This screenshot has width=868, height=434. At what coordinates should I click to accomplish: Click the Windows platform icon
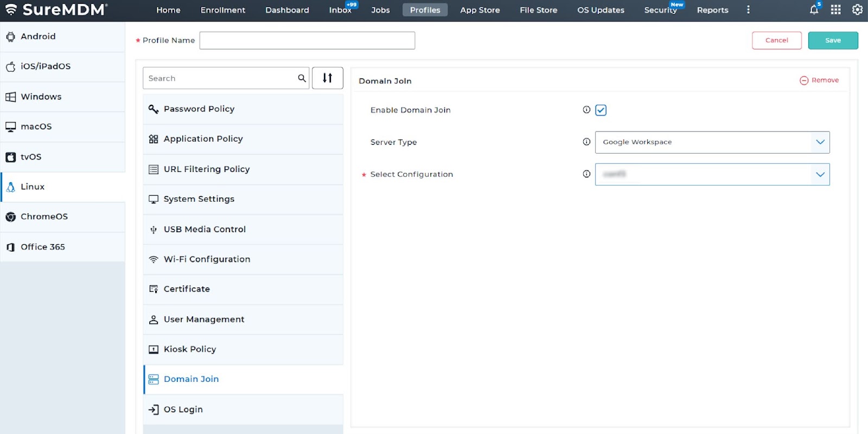click(10, 97)
